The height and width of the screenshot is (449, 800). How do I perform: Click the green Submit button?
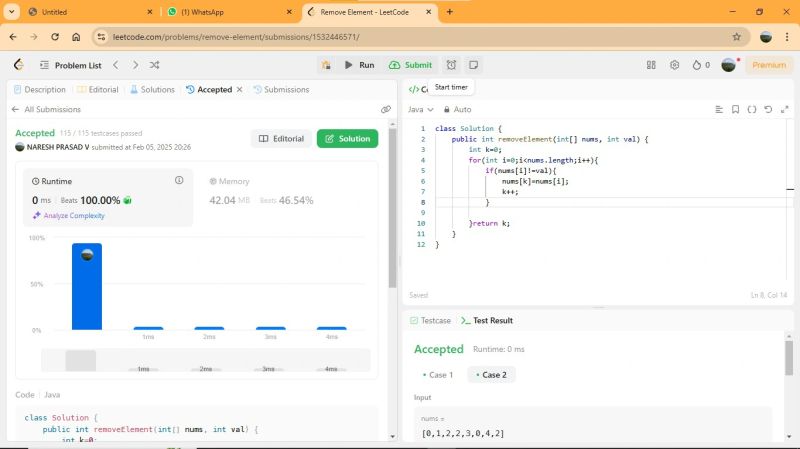click(411, 65)
